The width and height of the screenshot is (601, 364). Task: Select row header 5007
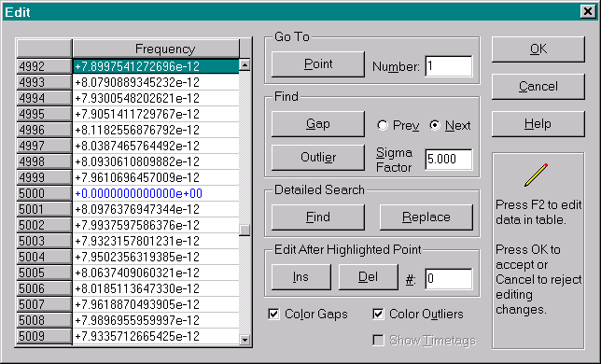click(44, 304)
